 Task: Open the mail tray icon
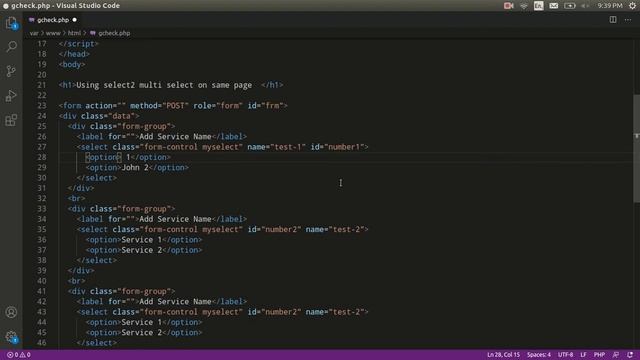point(553,6)
